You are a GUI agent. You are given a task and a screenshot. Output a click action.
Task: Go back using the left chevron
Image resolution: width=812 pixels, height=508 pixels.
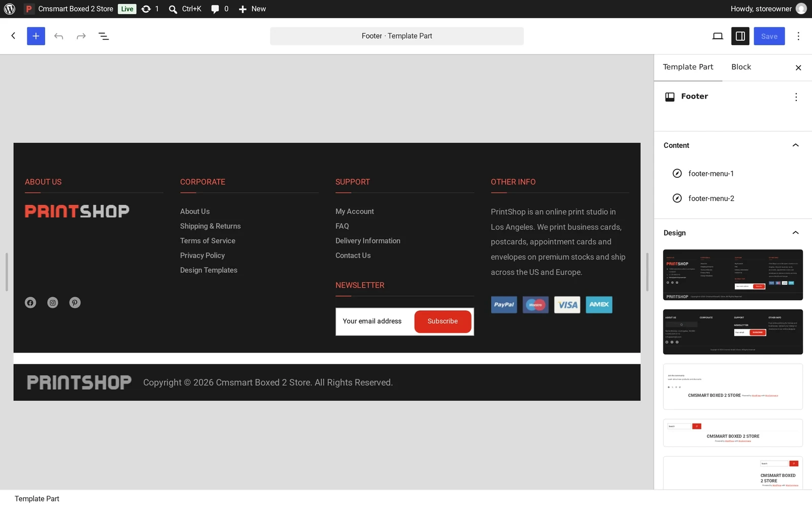(x=14, y=36)
